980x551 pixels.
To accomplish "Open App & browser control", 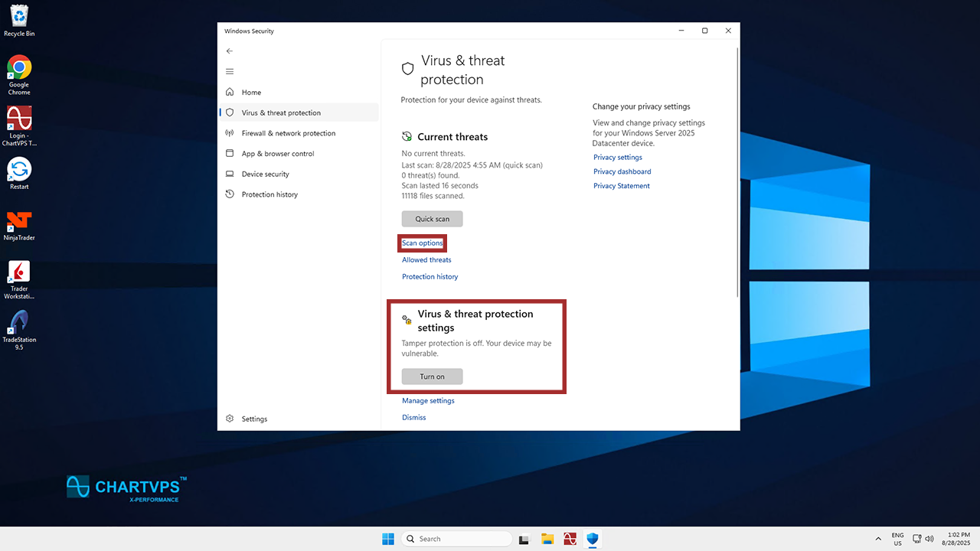I will point(278,154).
